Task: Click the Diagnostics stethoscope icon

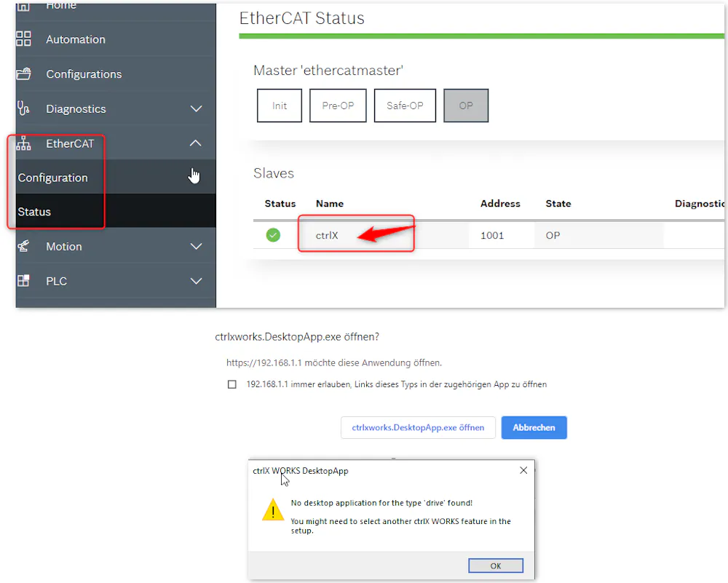Action: coord(23,108)
